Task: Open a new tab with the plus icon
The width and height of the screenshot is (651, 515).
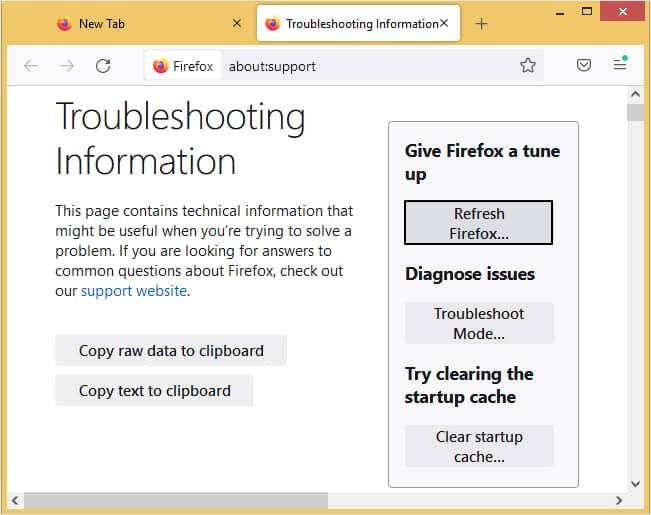Action: pos(482,24)
